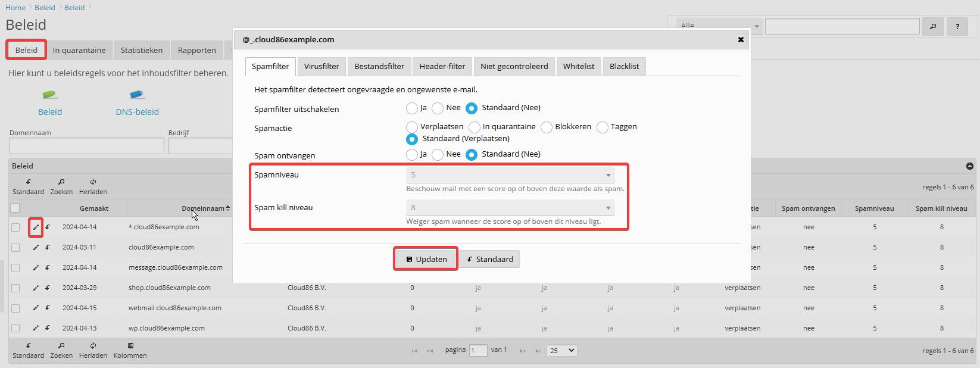The width and height of the screenshot is (980, 368).
Task: Edit the *.cloud86example.com policy row
Action: click(36, 227)
